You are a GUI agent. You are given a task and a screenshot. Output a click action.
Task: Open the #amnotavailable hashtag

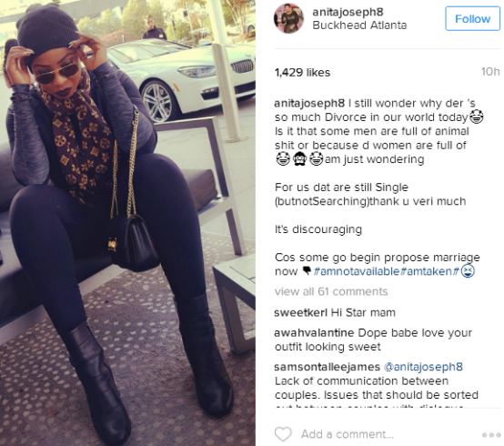pos(356,271)
